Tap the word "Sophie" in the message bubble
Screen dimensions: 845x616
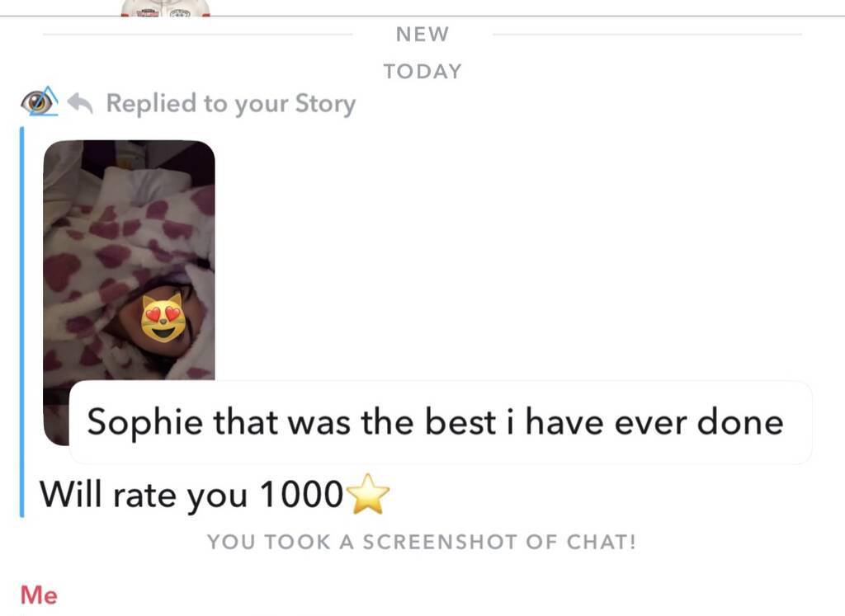[x=145, y=422]
